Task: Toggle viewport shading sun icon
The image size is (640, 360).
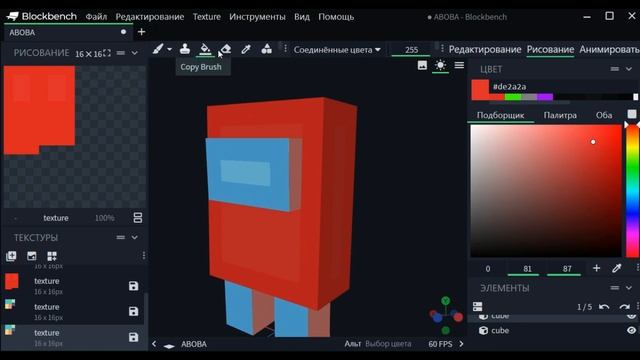Action: pyautogui.click(x=440, y=65)
